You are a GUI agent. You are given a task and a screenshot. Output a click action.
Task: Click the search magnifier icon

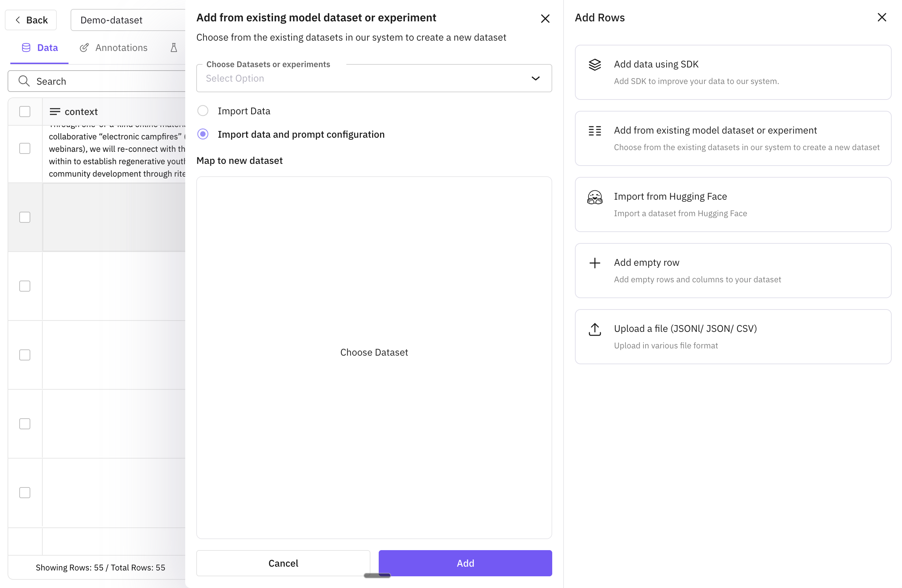24,81
